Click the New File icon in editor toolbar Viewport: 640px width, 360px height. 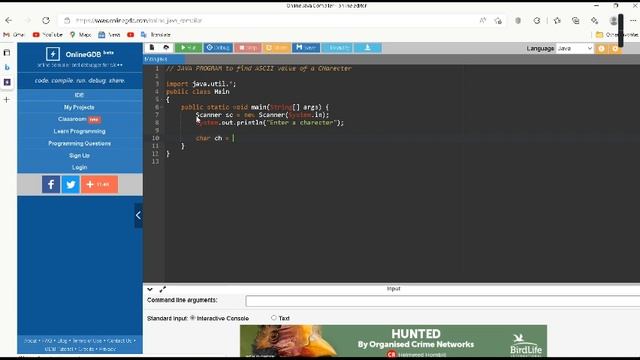click(152, 48)
